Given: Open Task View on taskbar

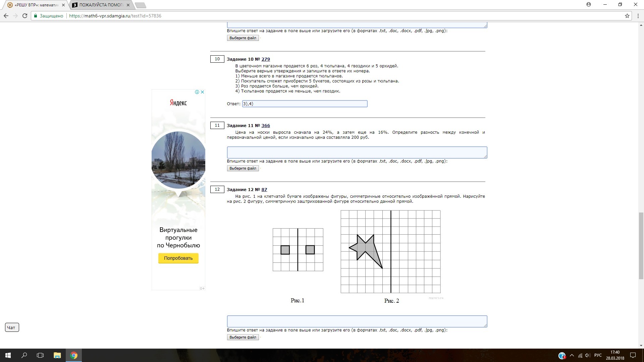Looking at the screenshot, I should point(40,355).
